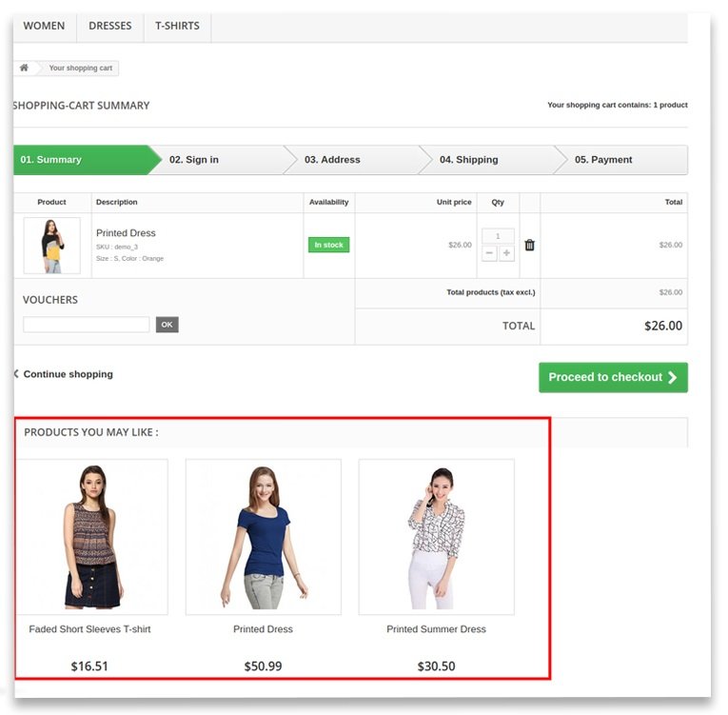
Task: Click Proceed to checkout button
Action: (x=613, y=377)
